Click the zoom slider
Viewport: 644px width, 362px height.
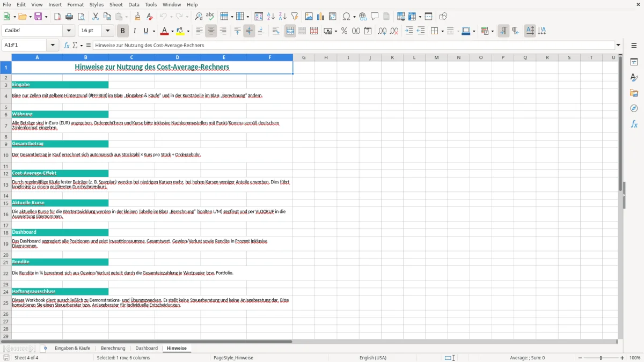(601, 358)
